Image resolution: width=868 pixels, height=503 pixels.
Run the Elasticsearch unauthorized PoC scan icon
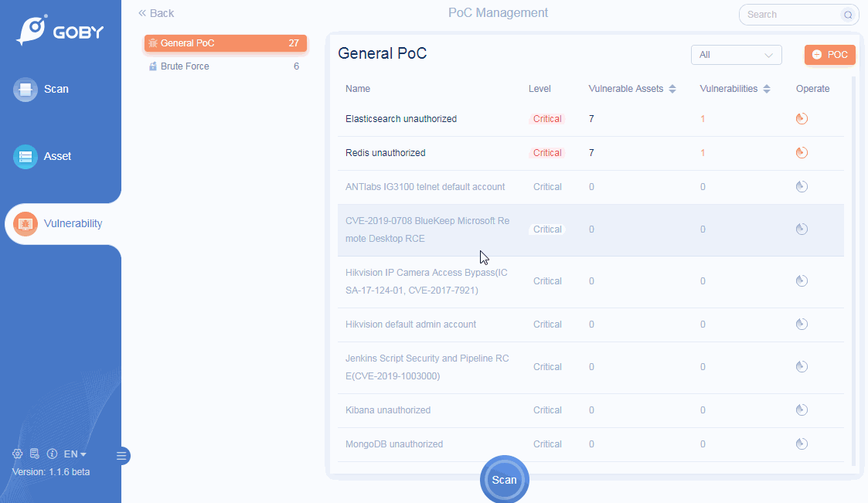pyautogui.click(x=802, y=119)
